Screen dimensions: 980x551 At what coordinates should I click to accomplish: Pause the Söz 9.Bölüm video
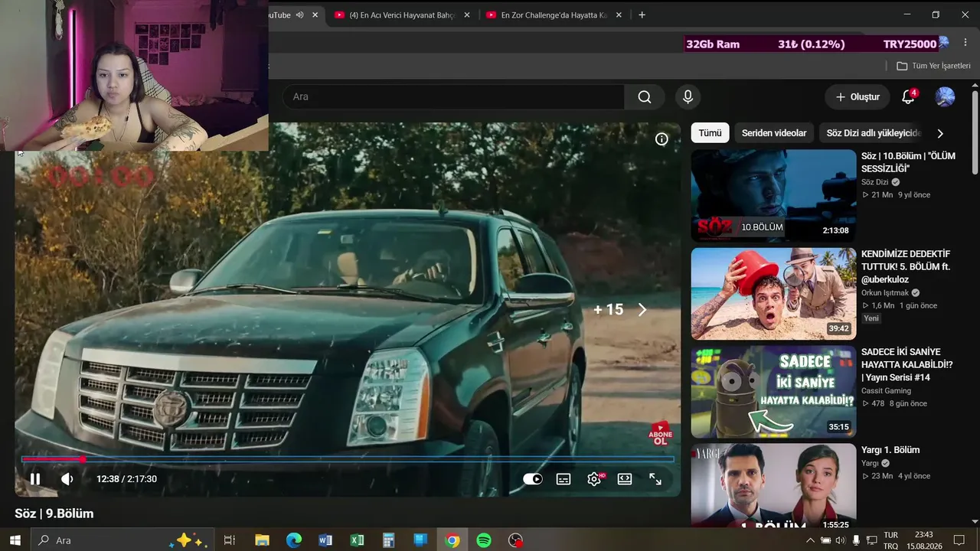point(35,479)
